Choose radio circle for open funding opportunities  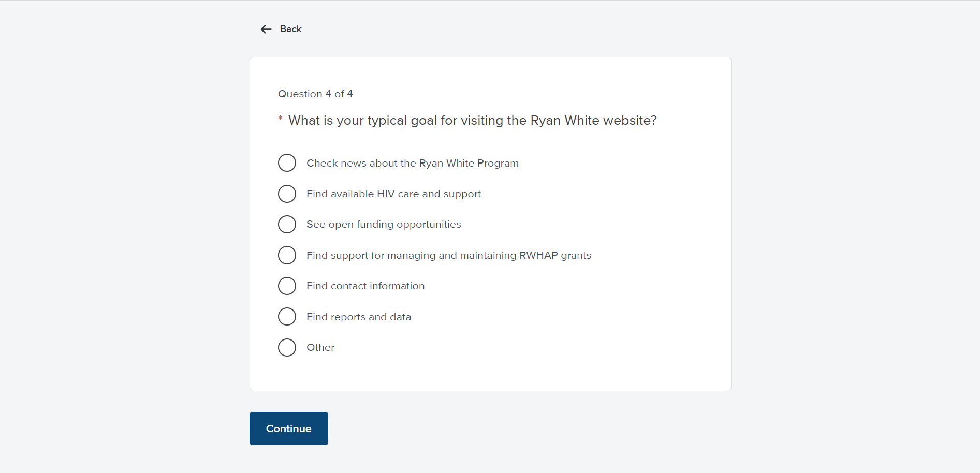pyautogui.click(x=287, y=225)
